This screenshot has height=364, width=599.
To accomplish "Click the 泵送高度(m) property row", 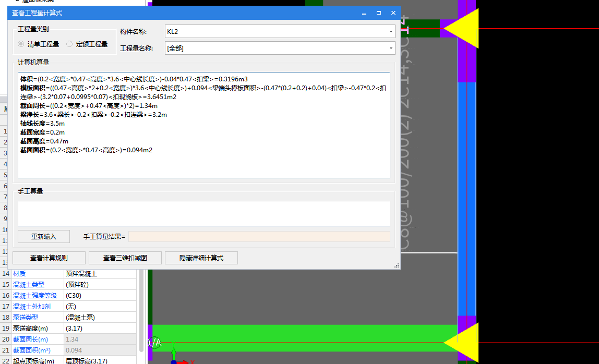I will 69,328.
